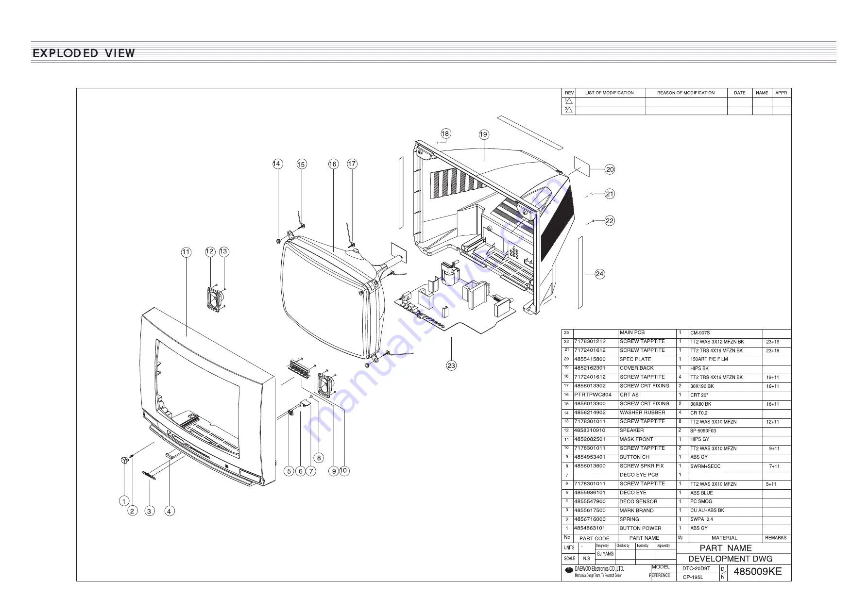Click part name 'CRT AS'

(x=629, y=395)
